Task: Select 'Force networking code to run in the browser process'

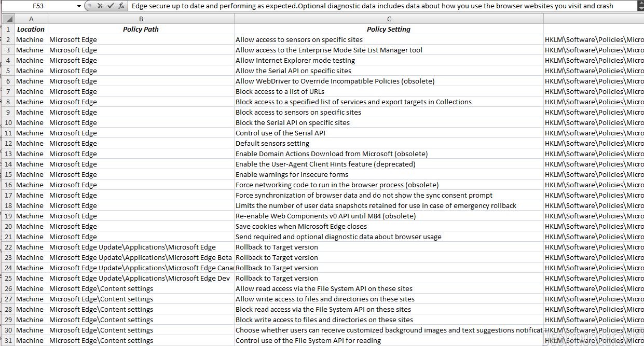Action: 389,185
